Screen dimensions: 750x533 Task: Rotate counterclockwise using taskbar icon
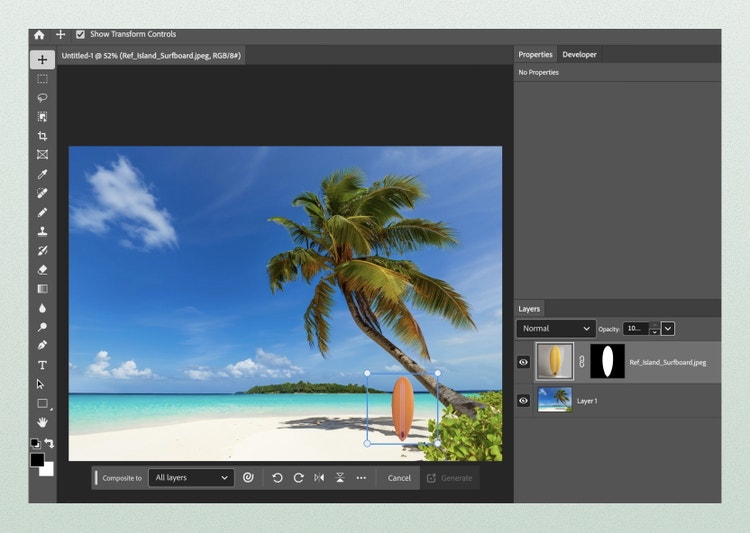tap(277, 478)
